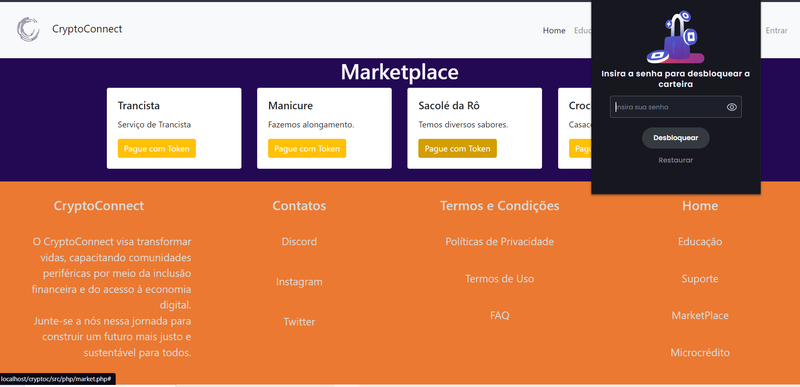Open the Twitter contact link

tap(299, 322)
